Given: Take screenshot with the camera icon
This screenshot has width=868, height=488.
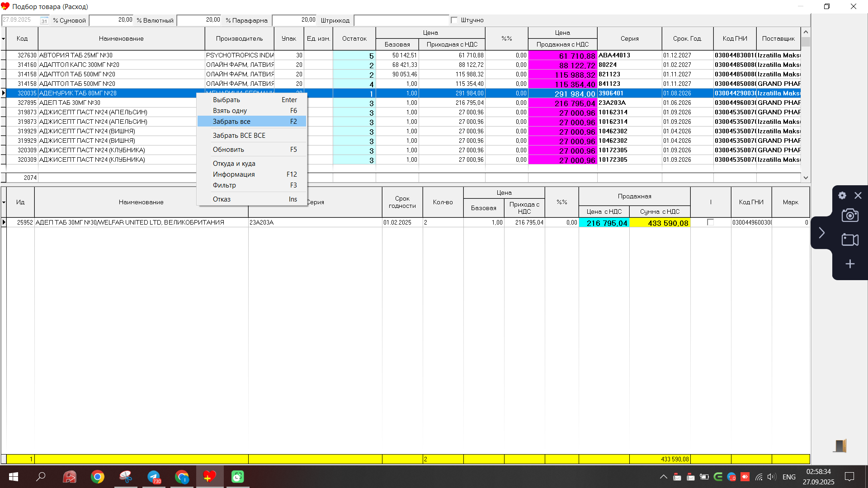Looking at the screenshot, I should [850, 216].
